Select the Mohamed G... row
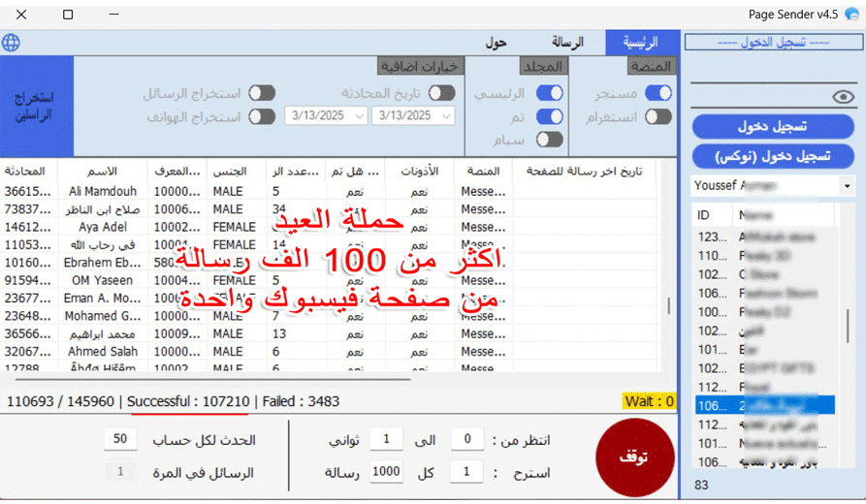 pos(329,316)
